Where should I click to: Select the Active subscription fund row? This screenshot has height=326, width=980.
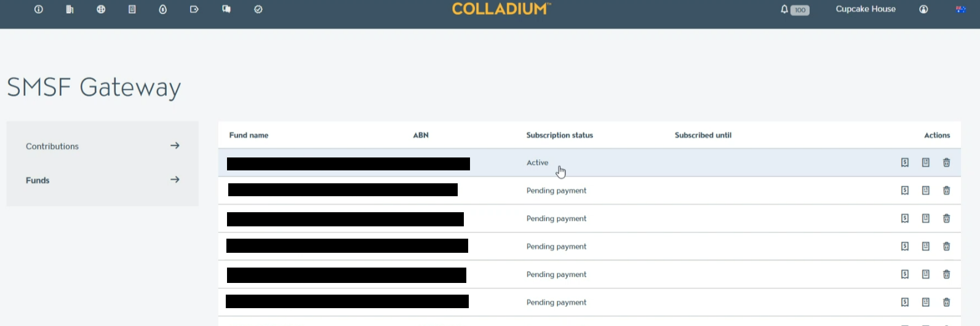click(589, 162)
